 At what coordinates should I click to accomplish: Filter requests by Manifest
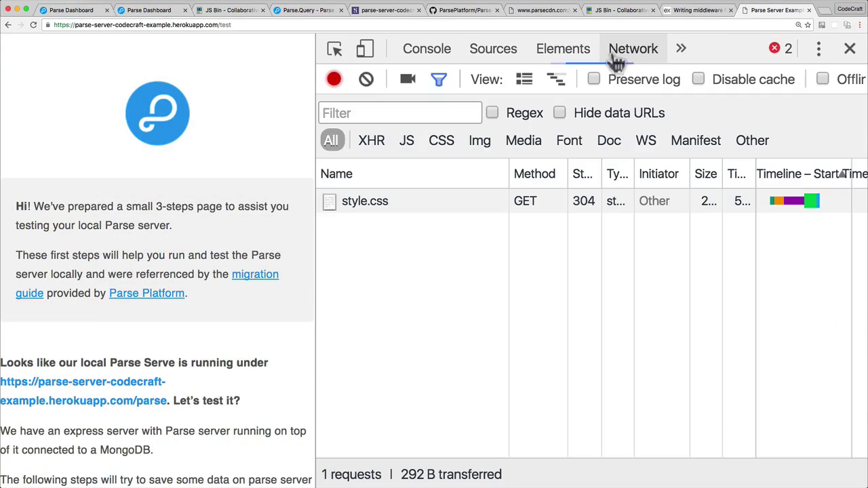pos(696,140)
